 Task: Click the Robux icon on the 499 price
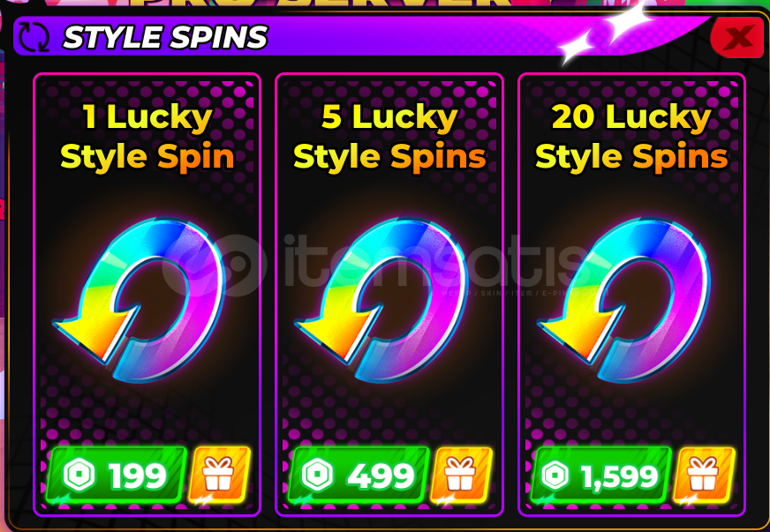click(x=318, y=475)
